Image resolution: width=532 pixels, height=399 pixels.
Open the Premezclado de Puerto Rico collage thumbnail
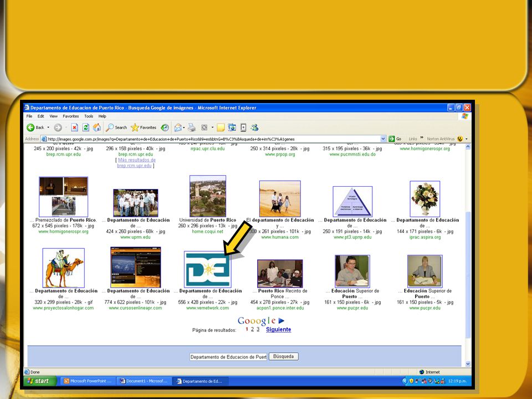coord(63,197)
